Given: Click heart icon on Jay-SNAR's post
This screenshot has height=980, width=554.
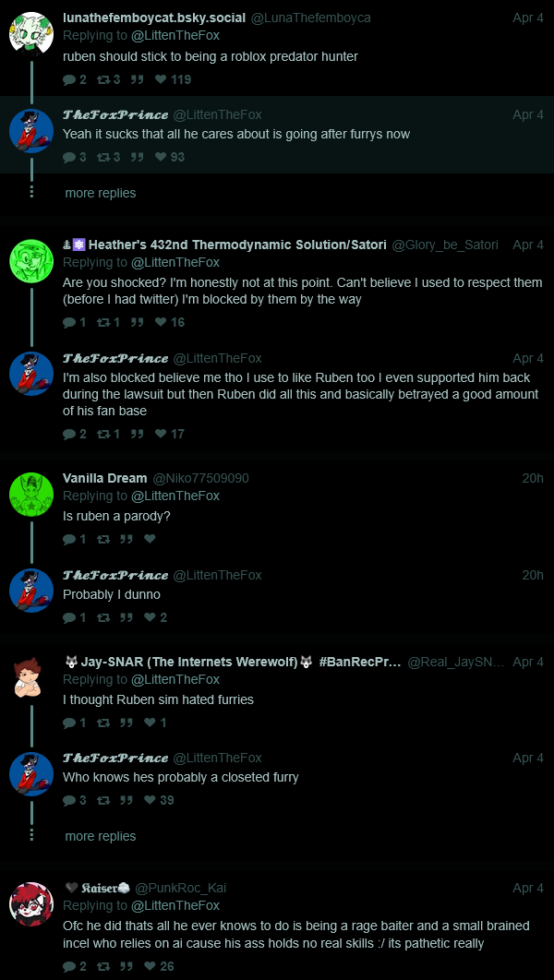Looking at the screenshot, I should coord(150,723).
